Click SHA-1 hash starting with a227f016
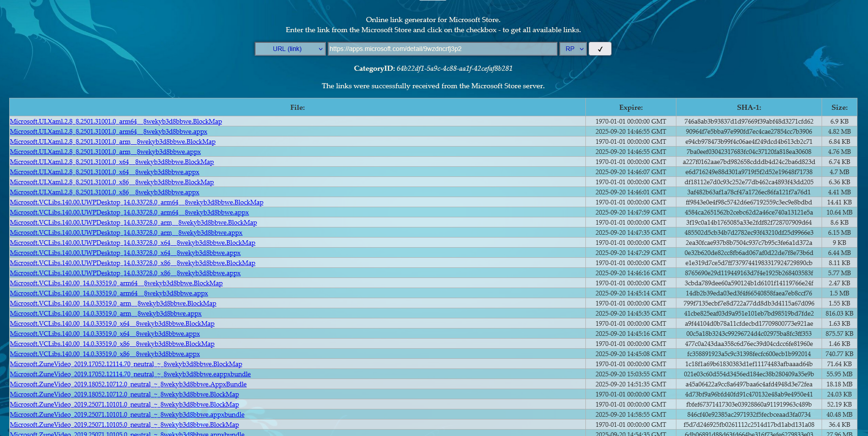 pos(749,162)
